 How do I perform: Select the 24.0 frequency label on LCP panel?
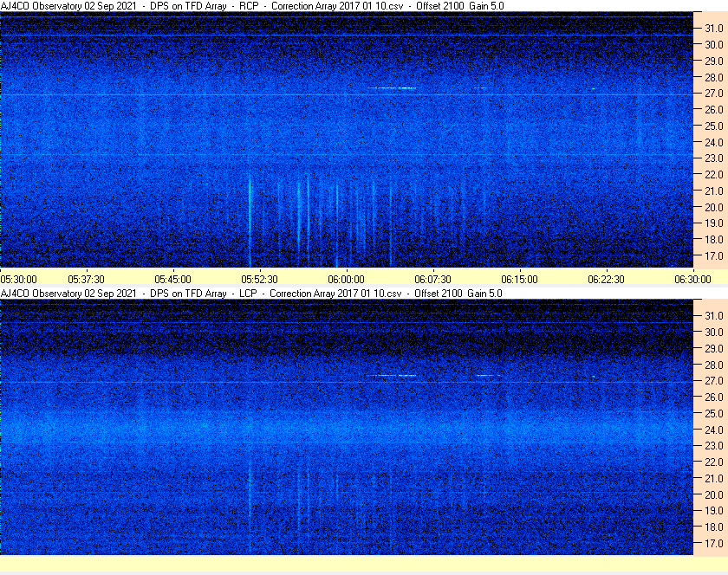(x=714, y=430)
